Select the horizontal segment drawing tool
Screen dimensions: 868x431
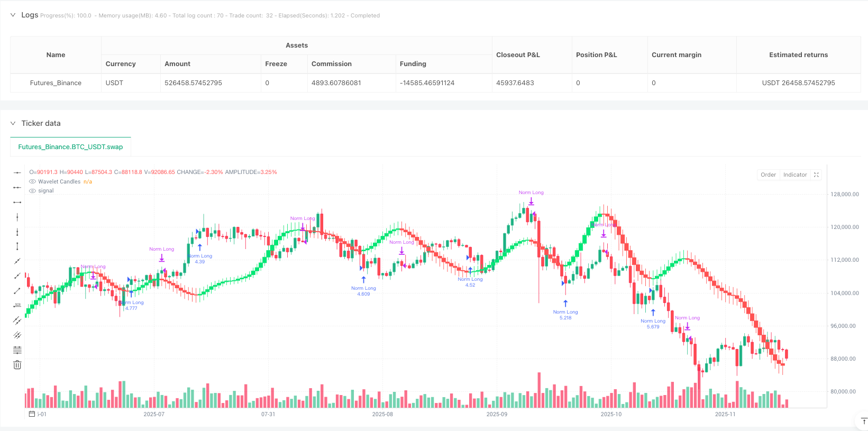pos(17,202)
